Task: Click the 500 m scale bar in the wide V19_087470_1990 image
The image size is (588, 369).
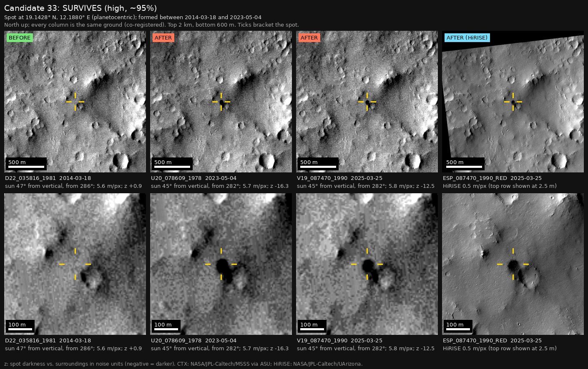Action: pyautogui.click(x=318, y=164)
